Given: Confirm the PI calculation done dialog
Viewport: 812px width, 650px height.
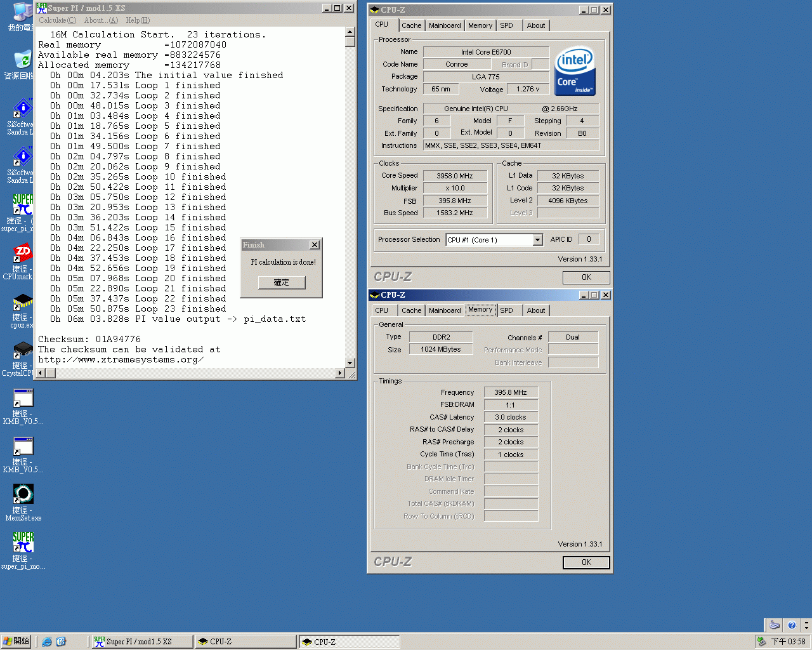Looking at the screenshot, I should tap(282, 282).
